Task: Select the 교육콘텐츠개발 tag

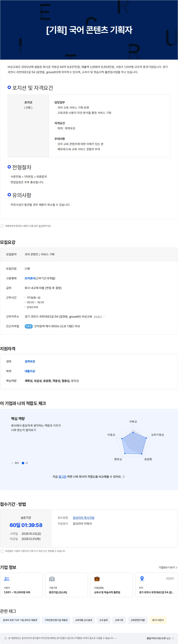Action: click(138, 620)
